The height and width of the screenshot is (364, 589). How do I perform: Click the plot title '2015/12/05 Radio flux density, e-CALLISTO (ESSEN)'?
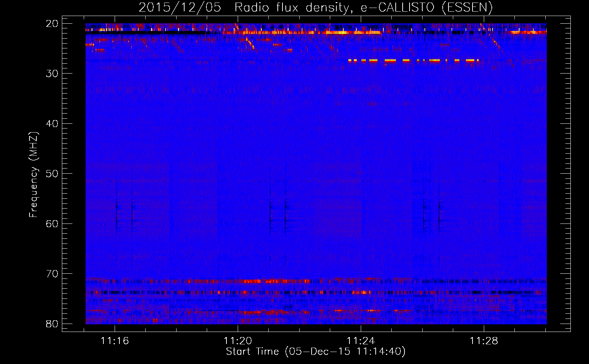(x=315, y=7)
